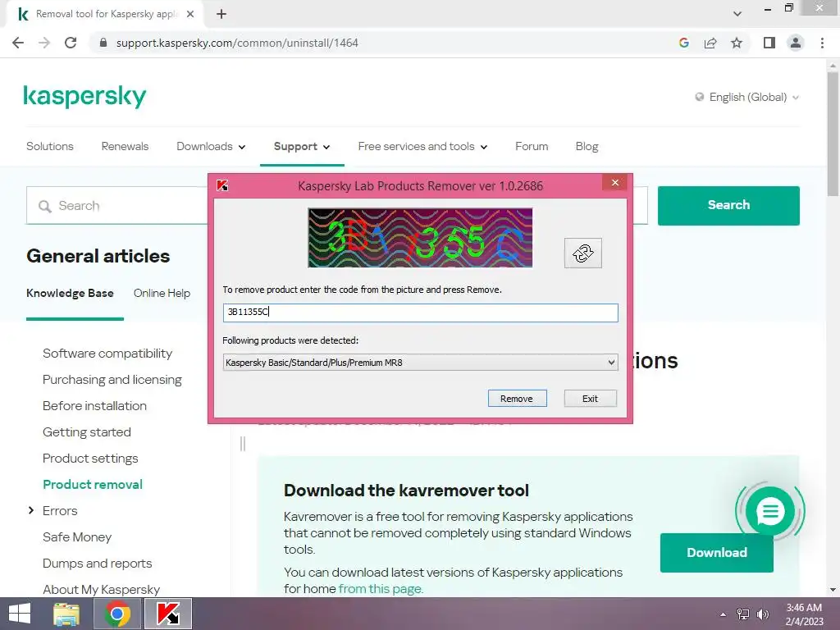Reload the page with refresh icon

point(71,43)
